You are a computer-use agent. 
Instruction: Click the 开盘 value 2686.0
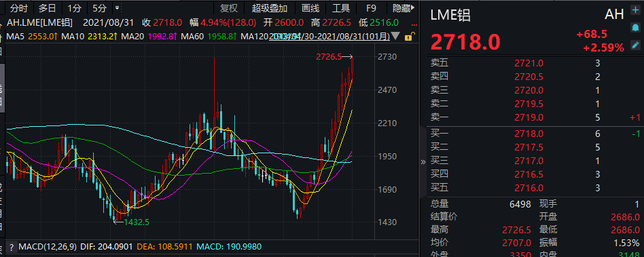[626, 217]
